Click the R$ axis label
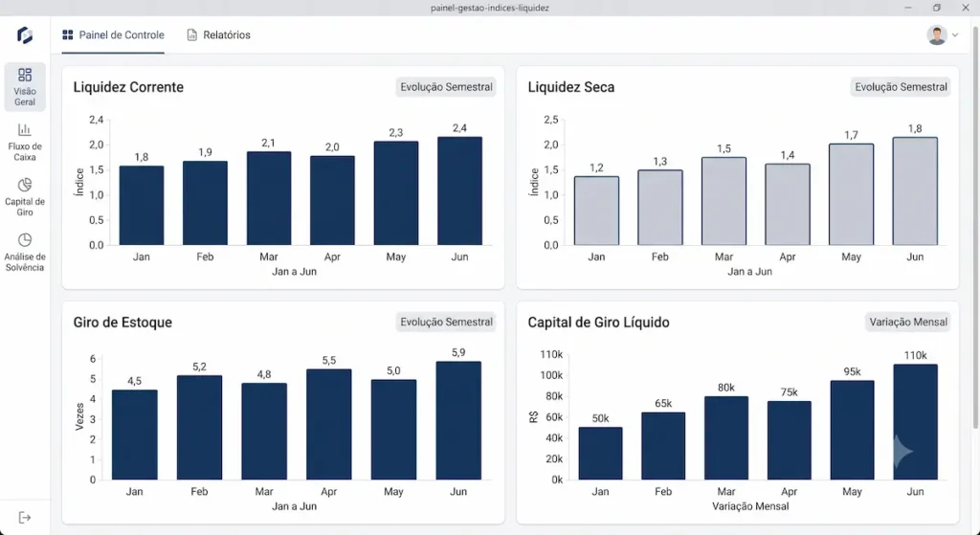 point(533,417)
